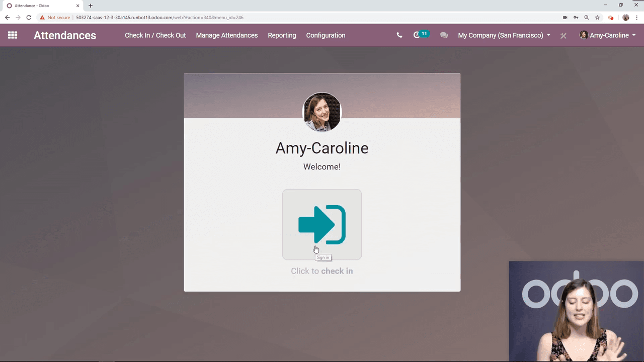This screenshot has width=644, height=362.
Task: Click the debug tools wrench icon
Action: point(563,36)
